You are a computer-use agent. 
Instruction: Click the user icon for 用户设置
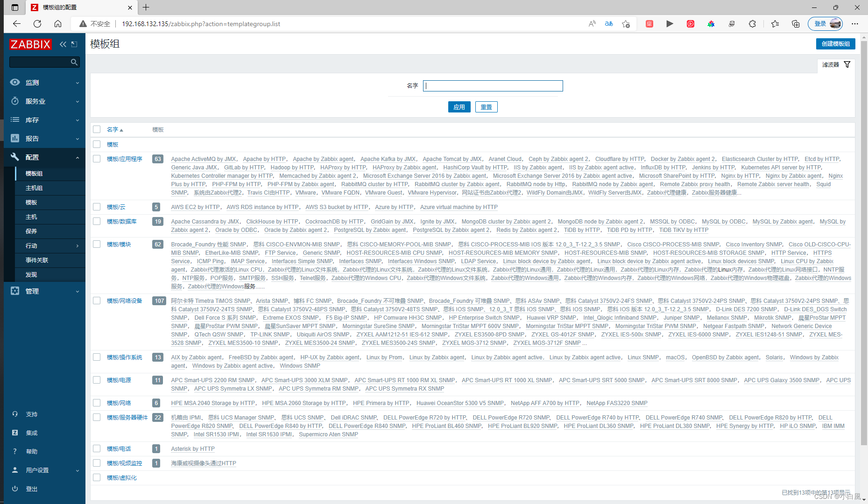(x=15, y=470)
